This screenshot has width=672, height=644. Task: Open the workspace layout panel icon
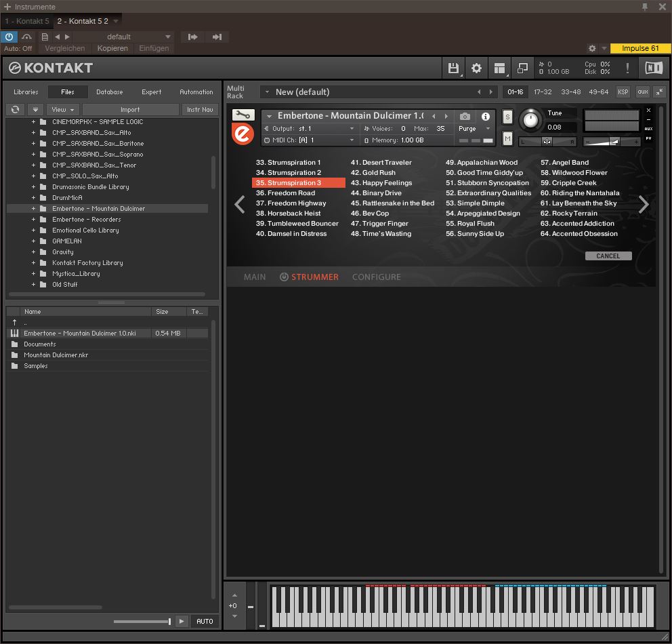coord(499,68)
